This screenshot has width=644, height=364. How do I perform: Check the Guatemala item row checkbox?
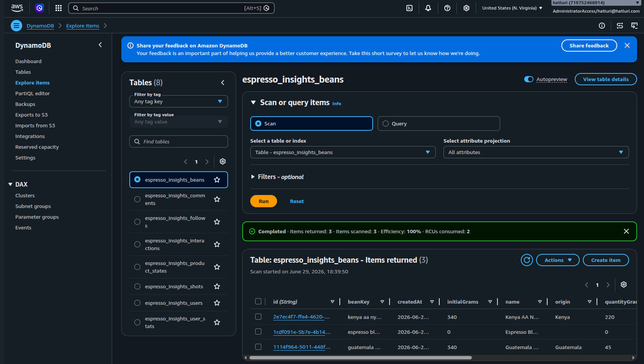coord(258,347)
